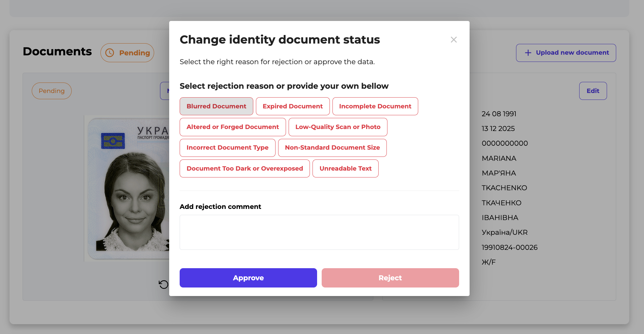
Task: Select Blurred Document rejection reason
Action: pyautogui.click(x=216, y=106)
